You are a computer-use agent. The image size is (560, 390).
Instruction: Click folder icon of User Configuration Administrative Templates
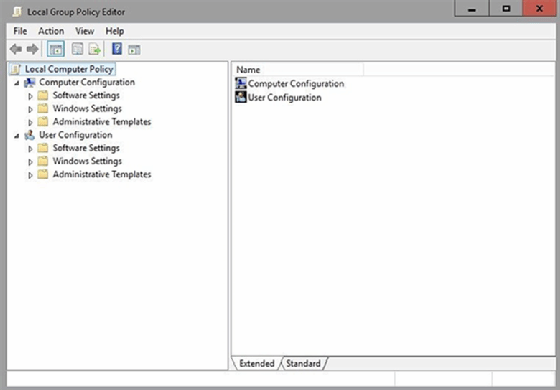[x=43, y=174]
